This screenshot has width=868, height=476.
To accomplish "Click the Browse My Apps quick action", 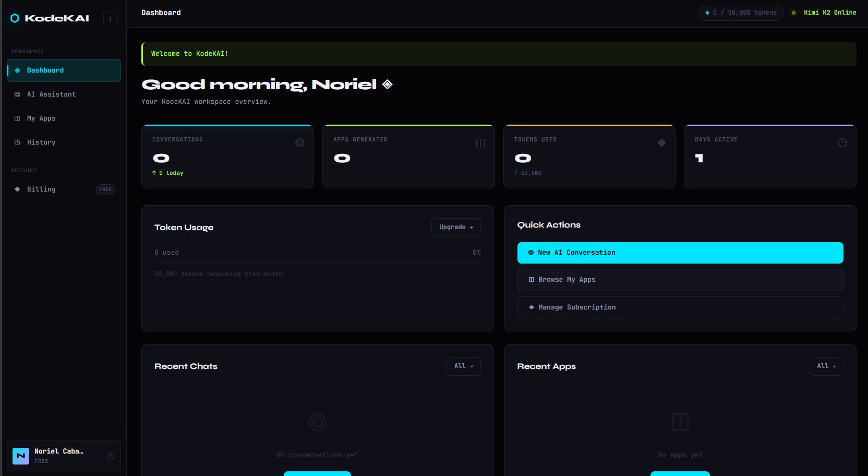I will tap(680, 280).
